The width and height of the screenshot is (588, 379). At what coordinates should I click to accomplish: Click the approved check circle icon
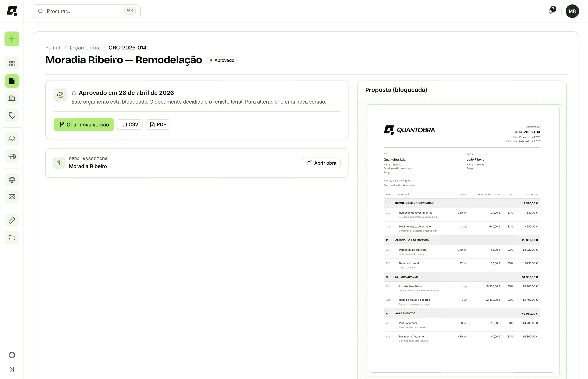coord(60,95)
